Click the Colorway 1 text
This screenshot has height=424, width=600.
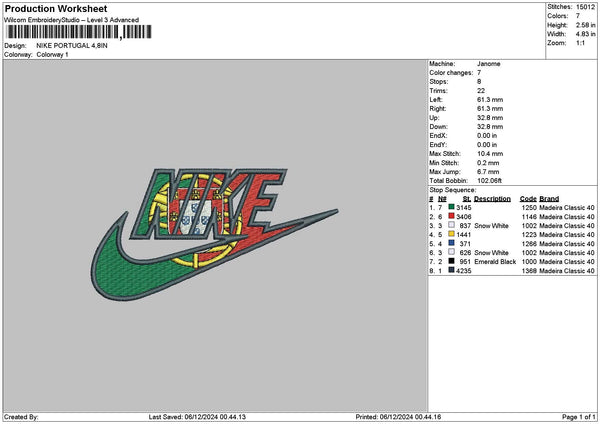click(x=52, y=55)
